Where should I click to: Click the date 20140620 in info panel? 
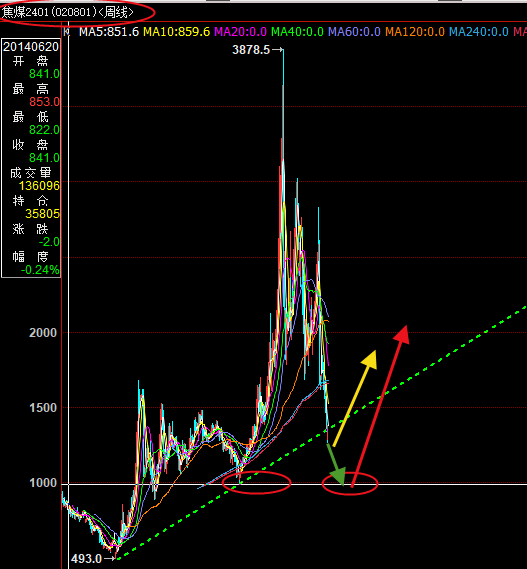click(31, 47)
